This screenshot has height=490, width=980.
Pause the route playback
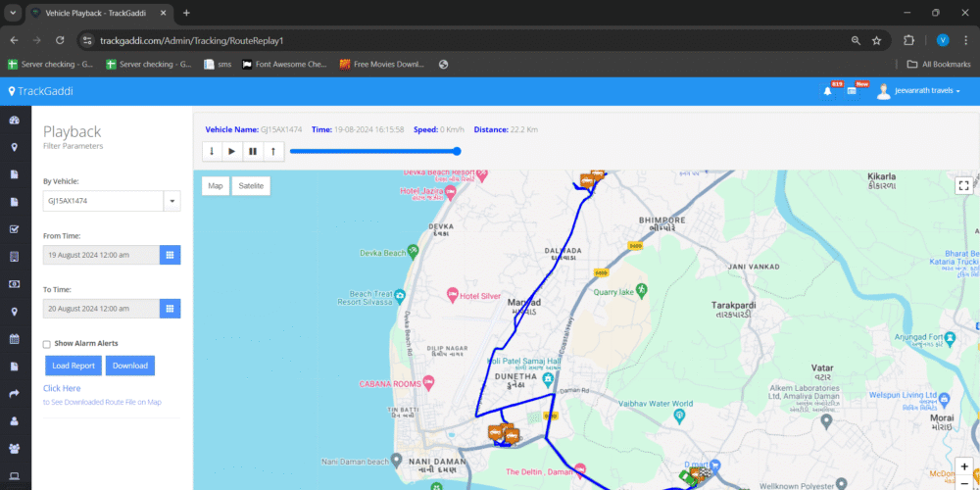252,151
